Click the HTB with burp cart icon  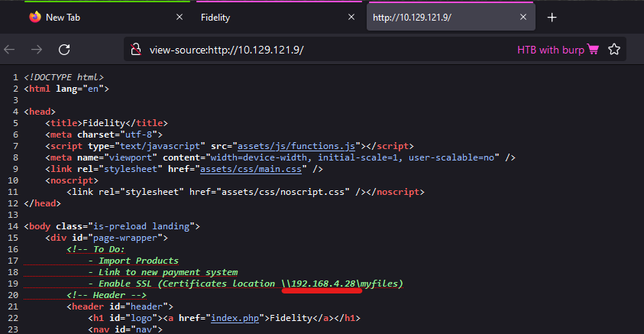tap(594, 50)
